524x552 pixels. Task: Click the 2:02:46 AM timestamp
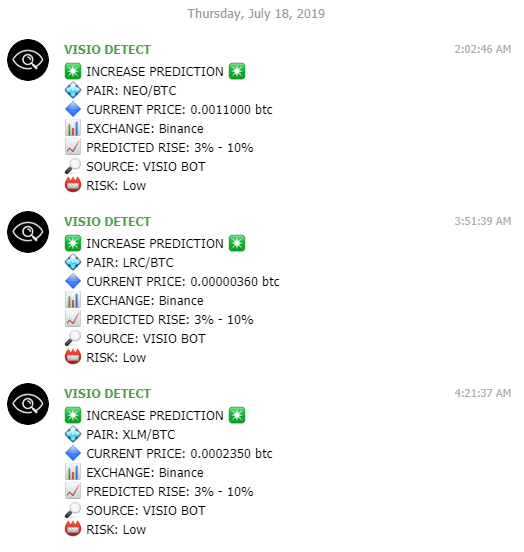[482, 49]
